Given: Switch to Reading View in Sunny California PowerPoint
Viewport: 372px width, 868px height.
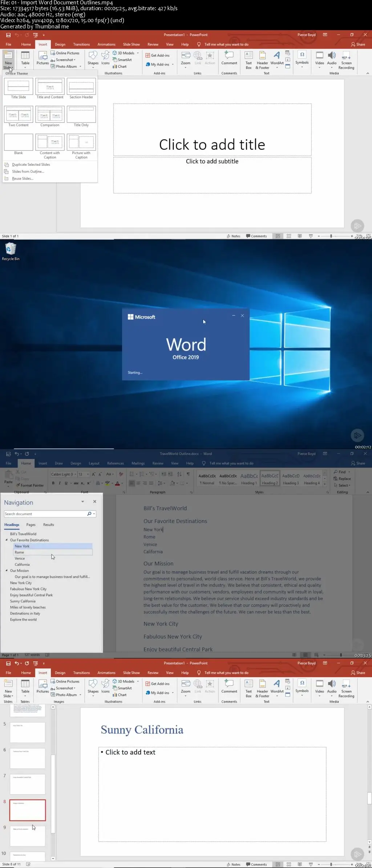Looking at the screenshot, I should (300, 864).
